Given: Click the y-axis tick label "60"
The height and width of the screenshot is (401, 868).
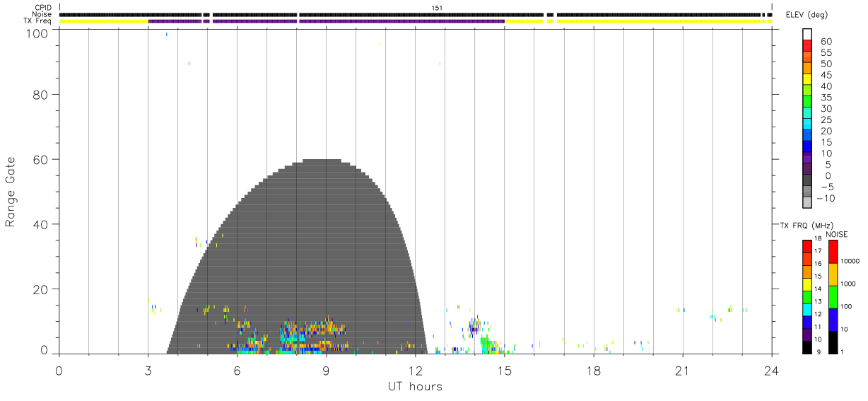Looking at the screenshot, I should pyautogui.click(x=42, y=159).
